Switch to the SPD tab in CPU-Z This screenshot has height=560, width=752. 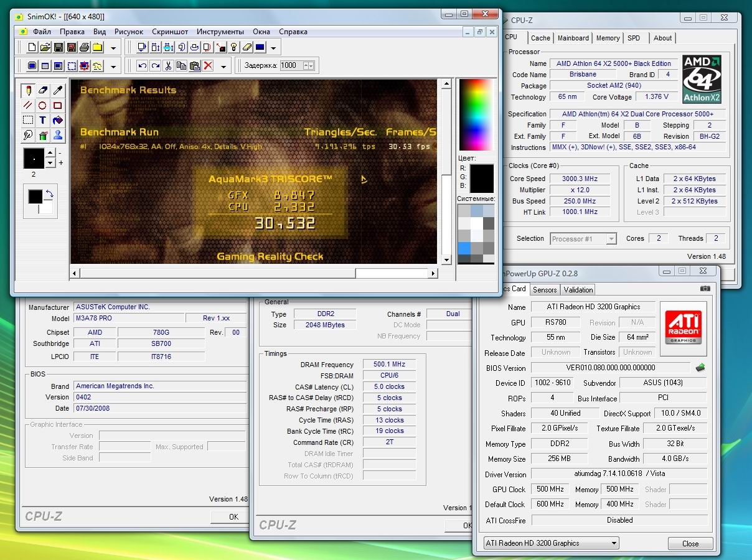[634, 38]
